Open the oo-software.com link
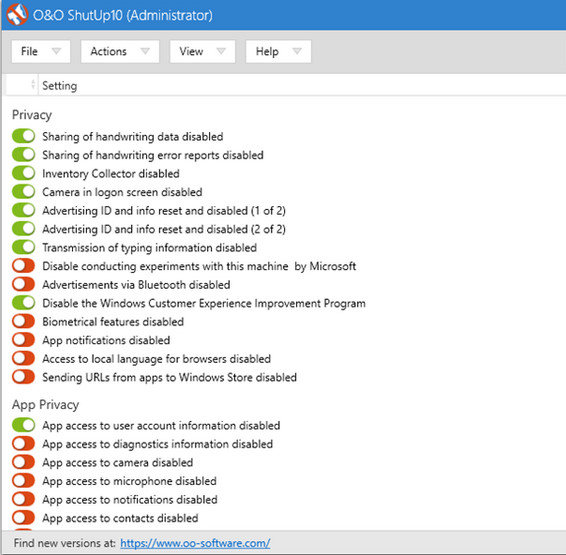Image resolution: width=566 pixels, height=555 pixels. [x=195, y=543]
